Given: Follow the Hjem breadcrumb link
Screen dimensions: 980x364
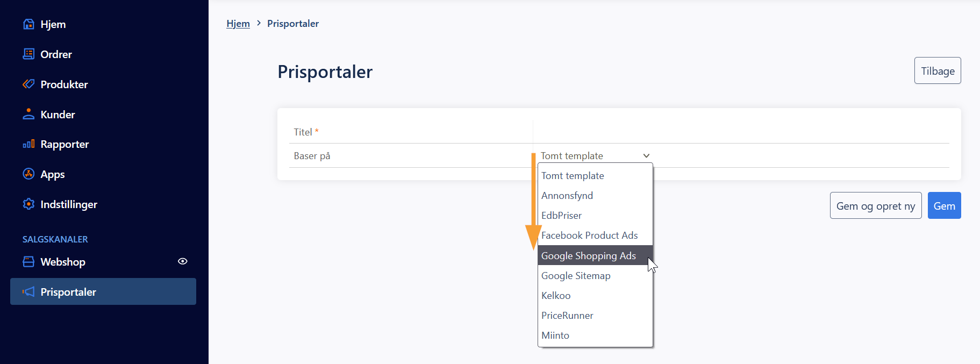Looking at the screenshot, I should (238, 24).
